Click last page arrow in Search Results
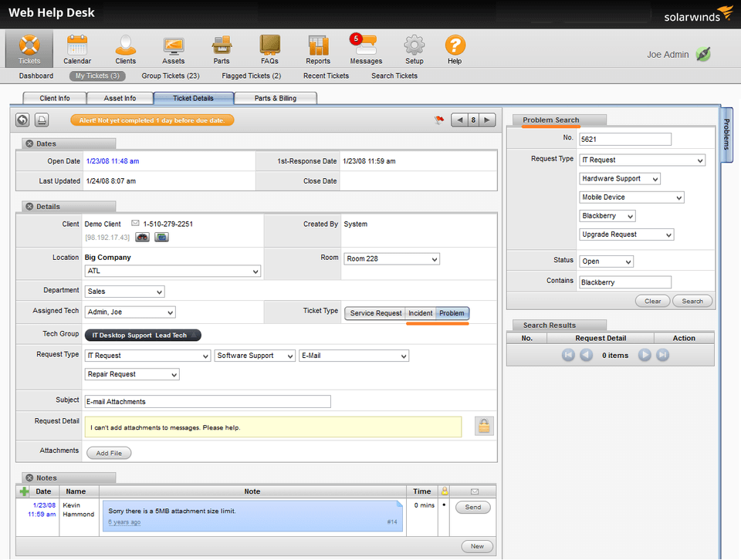This screenshot has height=560, width=741. 662,355
